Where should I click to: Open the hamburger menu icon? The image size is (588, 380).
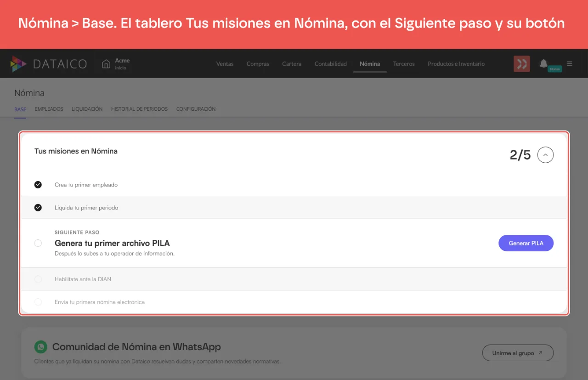tap(570, 64)
